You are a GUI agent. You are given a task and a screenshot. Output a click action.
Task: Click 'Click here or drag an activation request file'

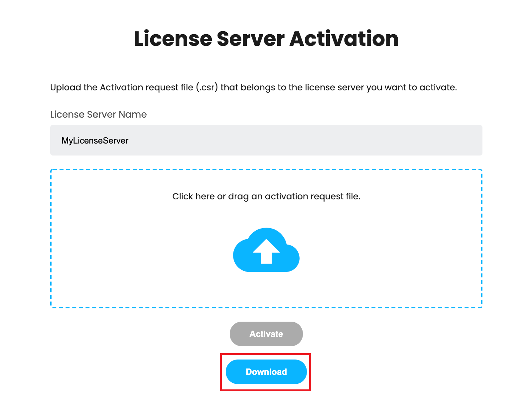(x=266, y=196)
